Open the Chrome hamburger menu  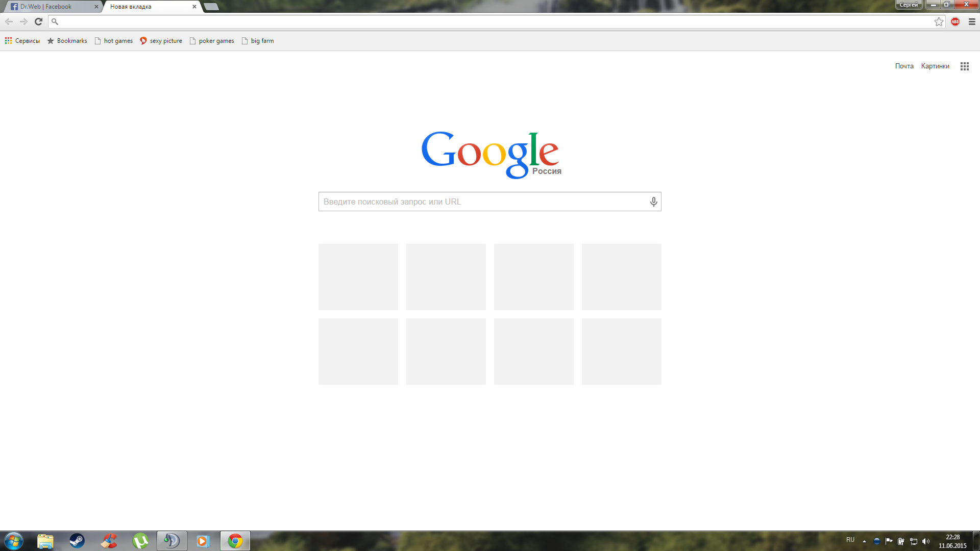[x=972, y=21]
